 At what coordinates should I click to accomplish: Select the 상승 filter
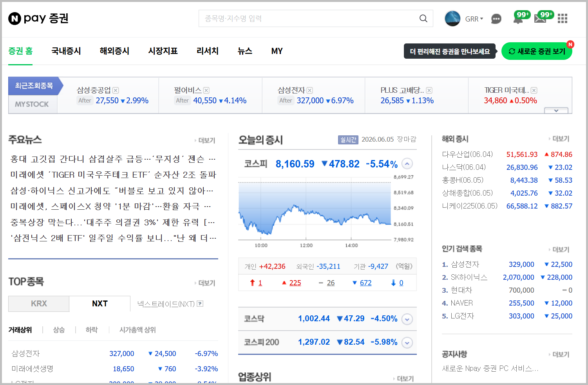click(x=59, y=330)
